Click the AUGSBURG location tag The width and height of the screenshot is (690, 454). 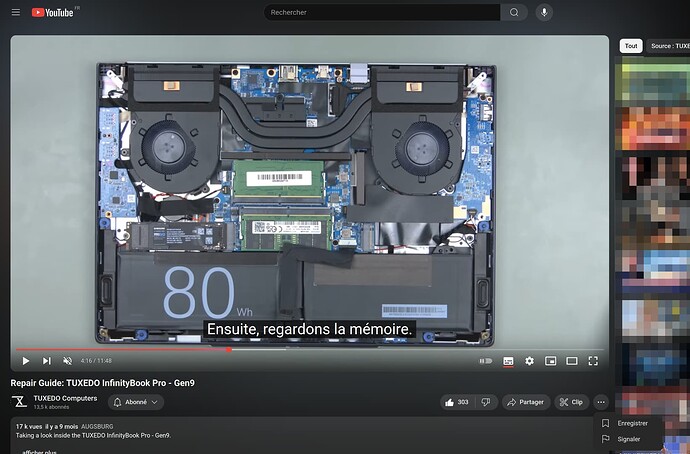point(97,426)
